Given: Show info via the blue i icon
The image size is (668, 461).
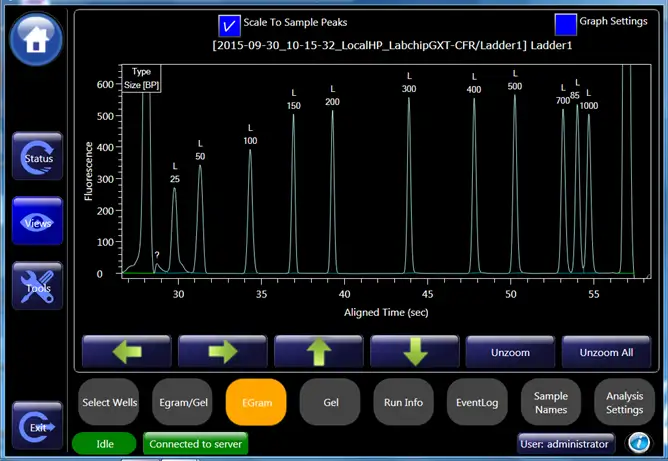Looking at the screenshot, I should 639,443.
